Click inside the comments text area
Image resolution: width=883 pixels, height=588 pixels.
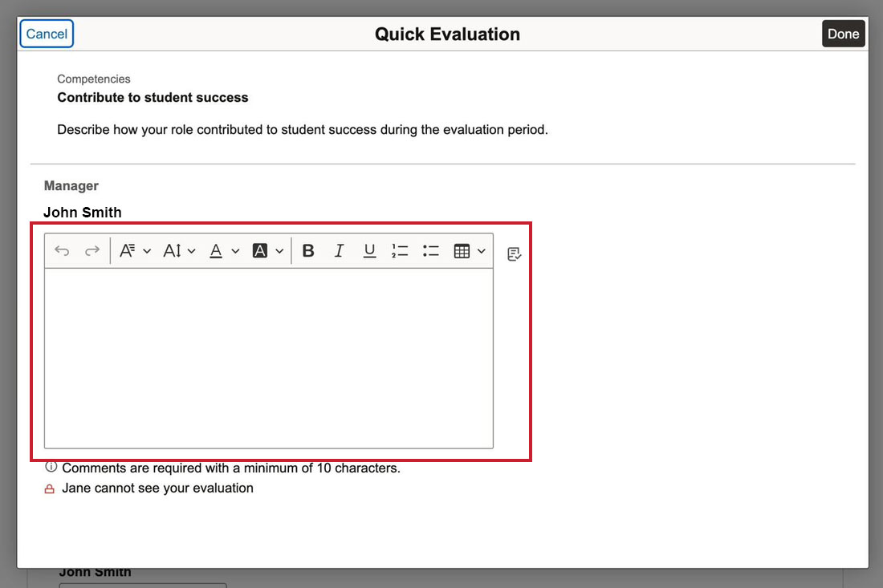[269, 359]
